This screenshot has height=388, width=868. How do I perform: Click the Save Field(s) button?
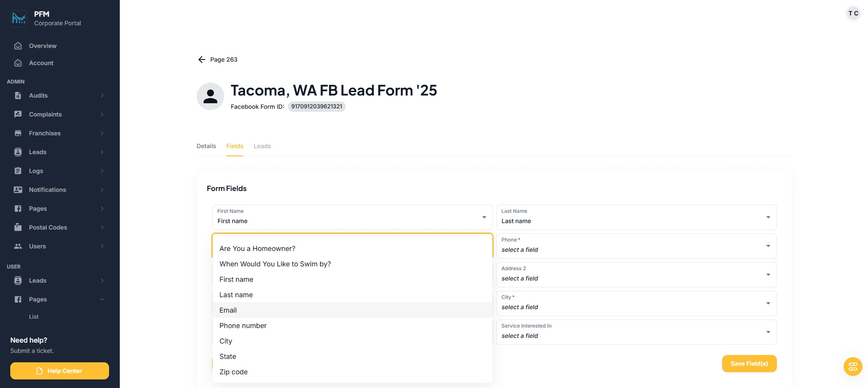pyautogui.click(x=749, y=364)
